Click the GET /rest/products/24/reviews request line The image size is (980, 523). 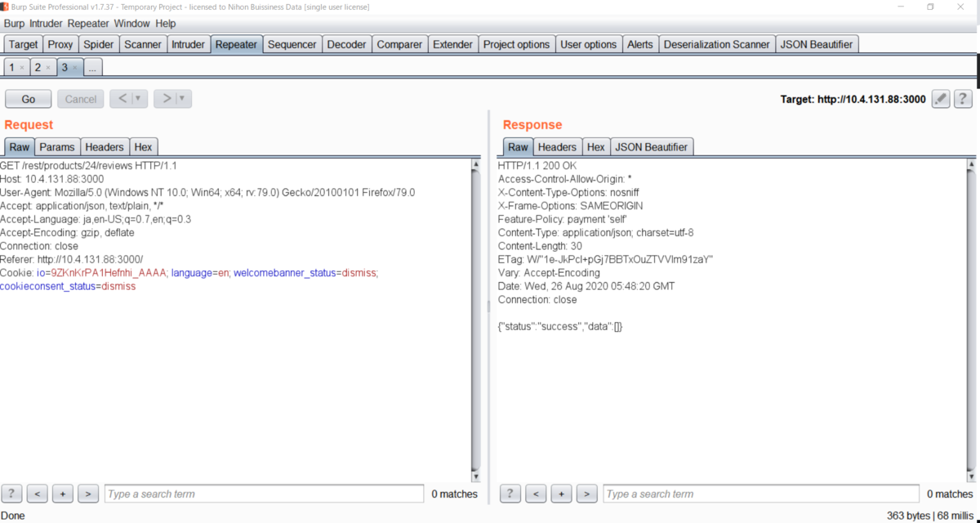(x=88, y=166)
